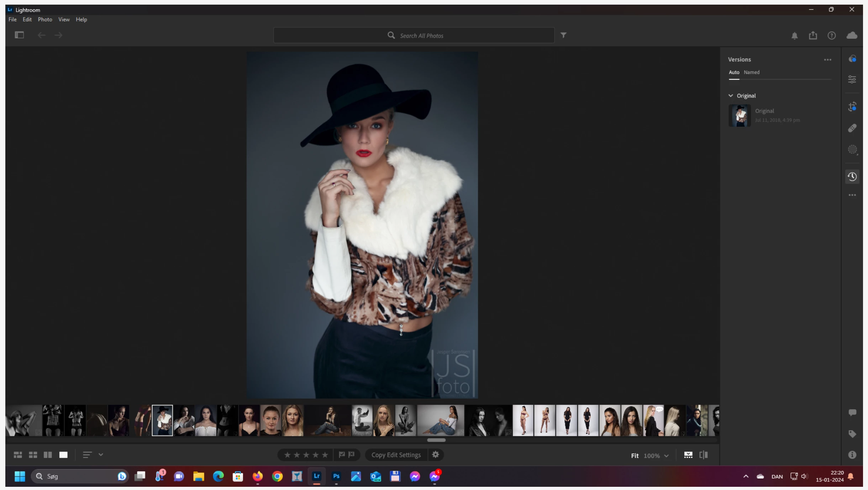The width and height of the screenshot is (868, 490).
Task: Select the Crop and Rotate tool
Action: (x=852, y=107)
